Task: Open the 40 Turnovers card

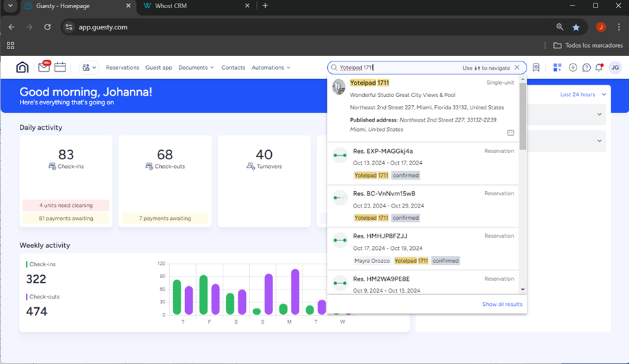Action: click(x=264, y=182)
